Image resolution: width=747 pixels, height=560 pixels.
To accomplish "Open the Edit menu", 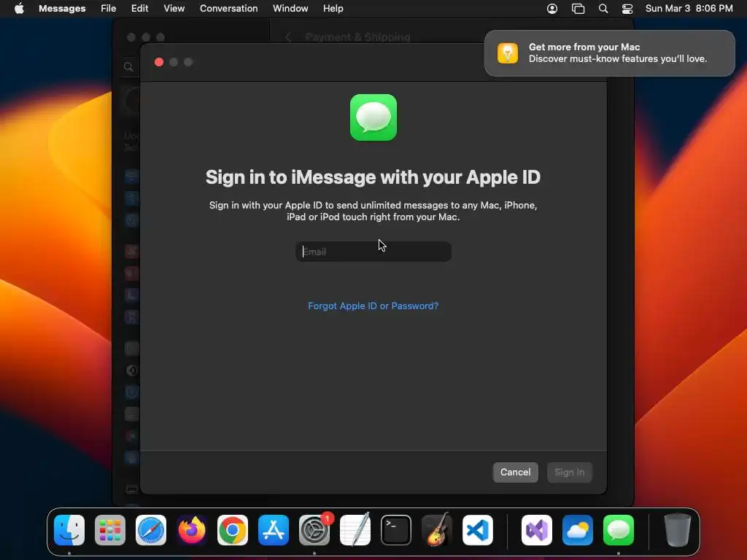I will [x=139, y=9].
